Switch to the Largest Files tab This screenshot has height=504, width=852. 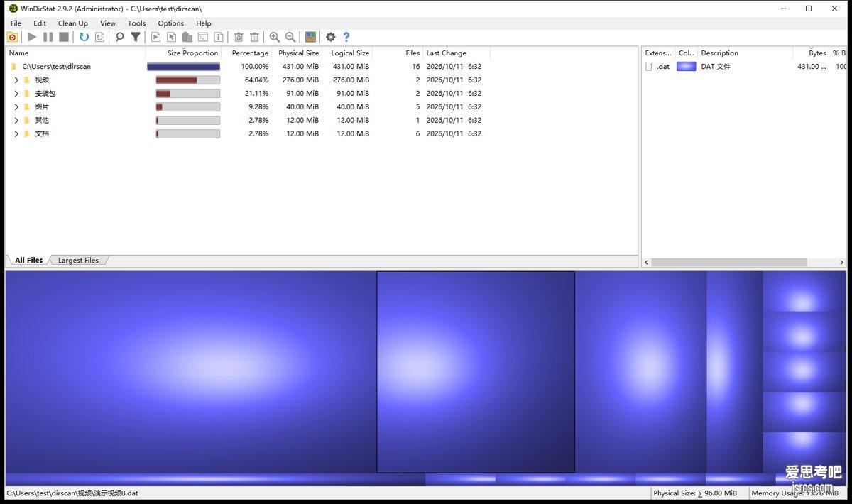(x=78, y=261)
